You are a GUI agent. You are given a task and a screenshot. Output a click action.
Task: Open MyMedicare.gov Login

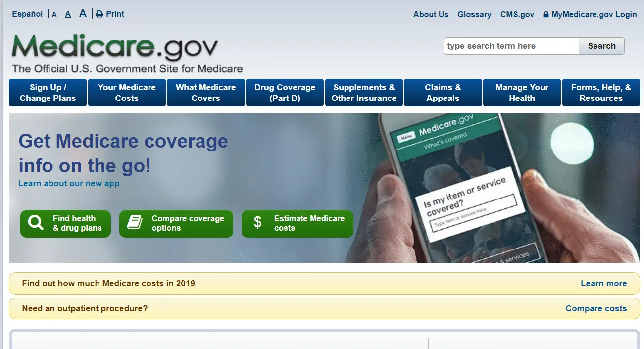point(594,14)
